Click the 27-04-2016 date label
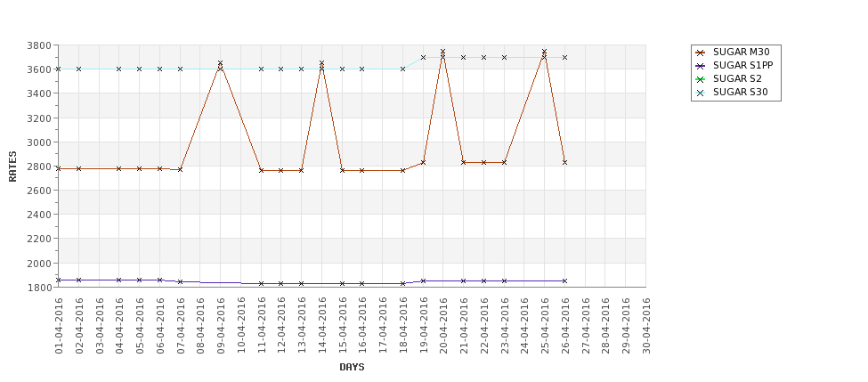868x382 pixels. [585, 326]
